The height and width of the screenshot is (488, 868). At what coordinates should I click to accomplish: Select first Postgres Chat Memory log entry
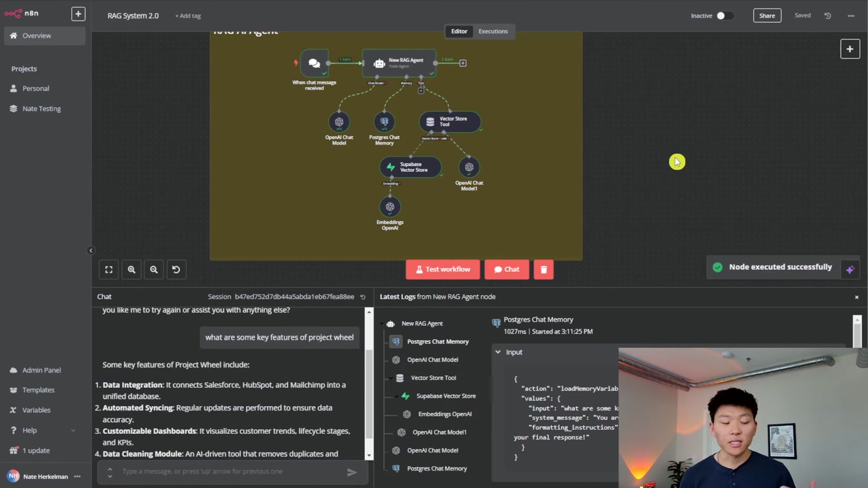[437, 341]
